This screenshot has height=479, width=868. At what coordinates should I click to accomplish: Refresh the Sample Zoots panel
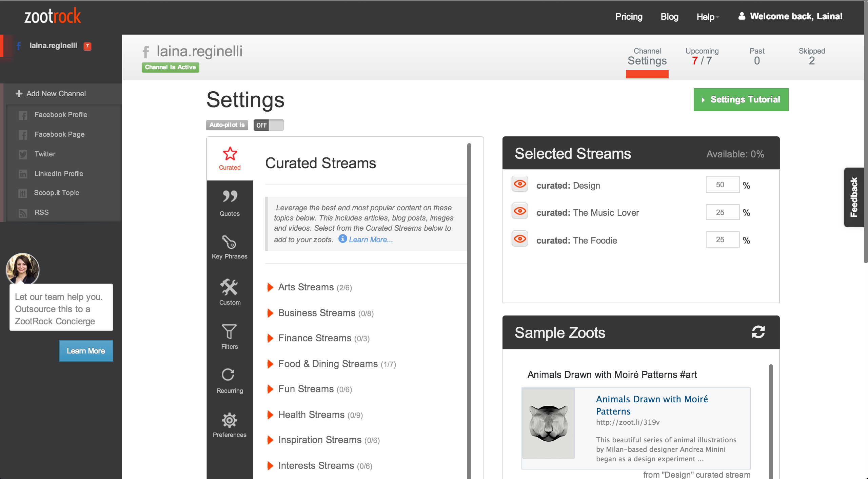click(x=758, y=332)
